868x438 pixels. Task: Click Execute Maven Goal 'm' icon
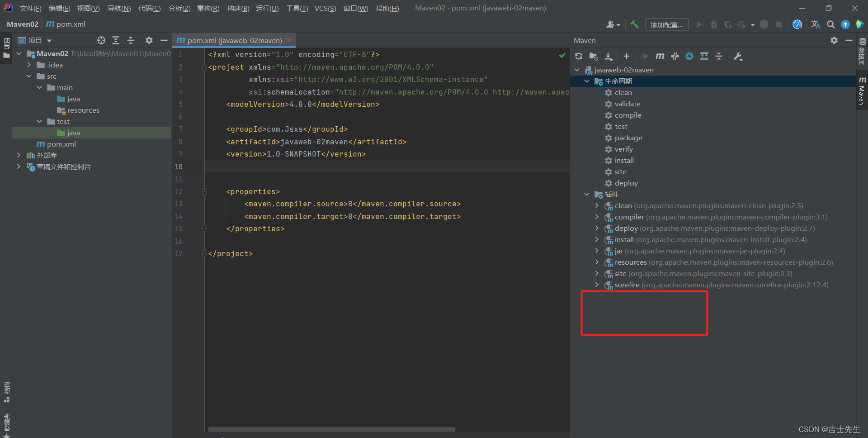(660, 56)
